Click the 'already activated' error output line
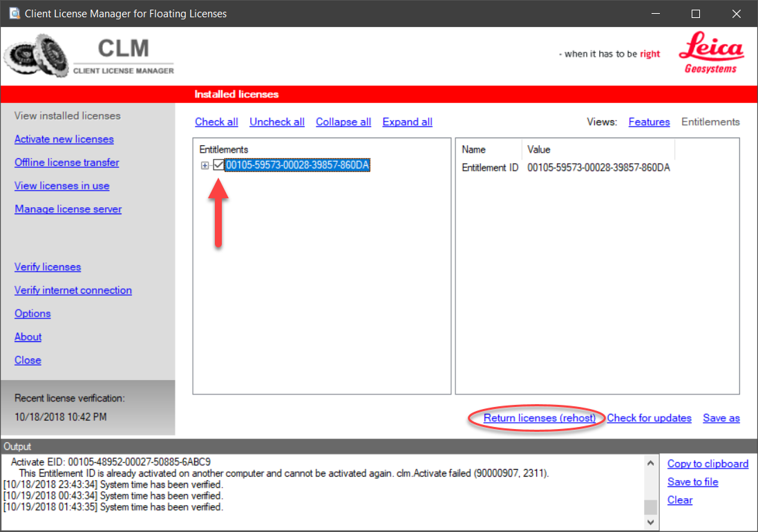758x532 pixels. click(x=284, y=473)
